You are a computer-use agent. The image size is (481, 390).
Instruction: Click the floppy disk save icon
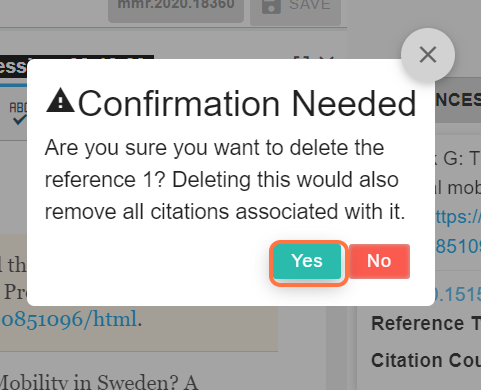271,6
